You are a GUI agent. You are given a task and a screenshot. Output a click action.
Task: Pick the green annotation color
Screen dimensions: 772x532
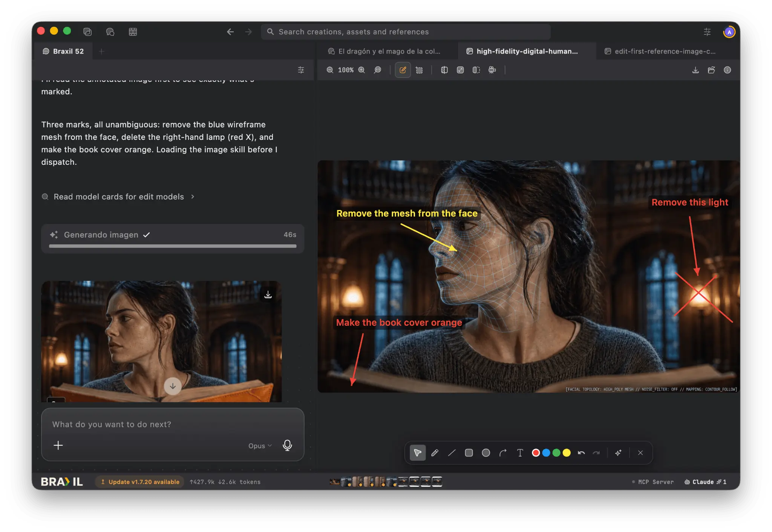556,453
